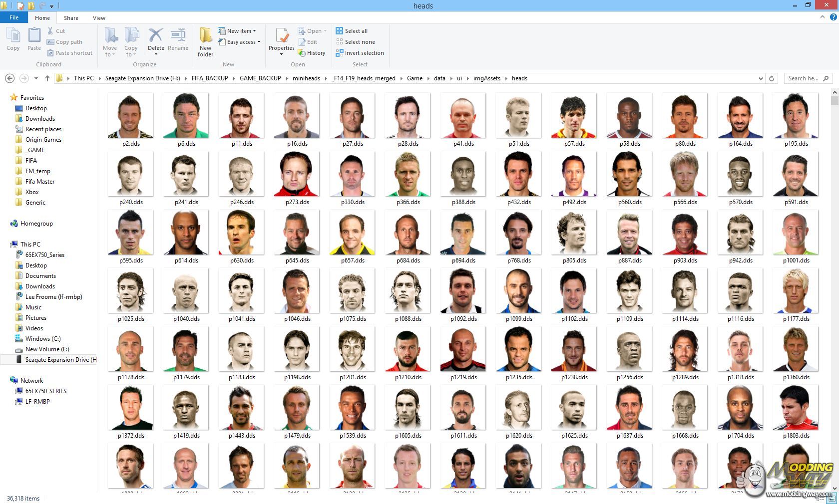The image size is (839, 504).
Task: Click Select all in ribbon
Action: tap(352, 31)
